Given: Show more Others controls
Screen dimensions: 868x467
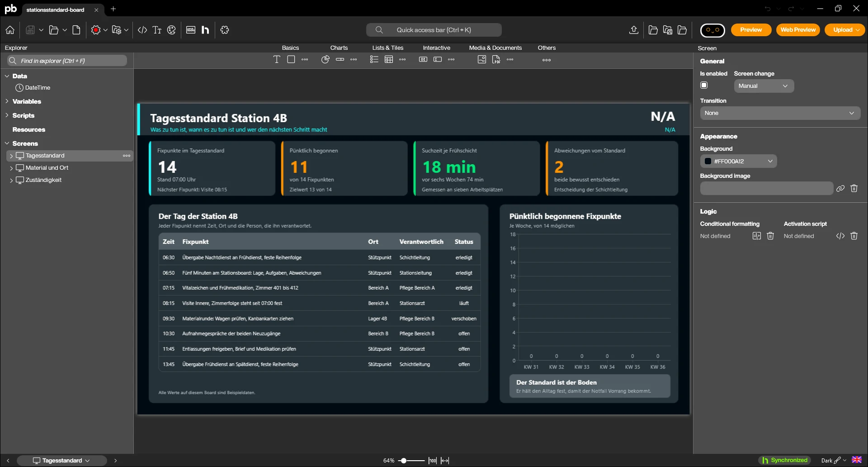Looking at the screenshot, I should click(547, 60).
